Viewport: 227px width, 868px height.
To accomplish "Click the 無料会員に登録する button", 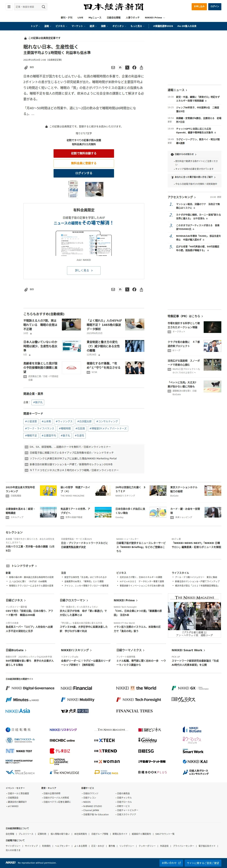I will [83, 163].
